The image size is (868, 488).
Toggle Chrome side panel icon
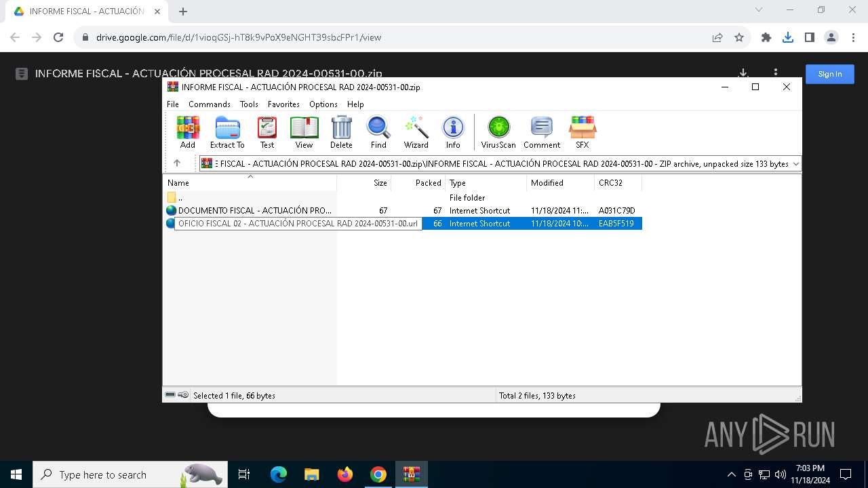(810, 37)
